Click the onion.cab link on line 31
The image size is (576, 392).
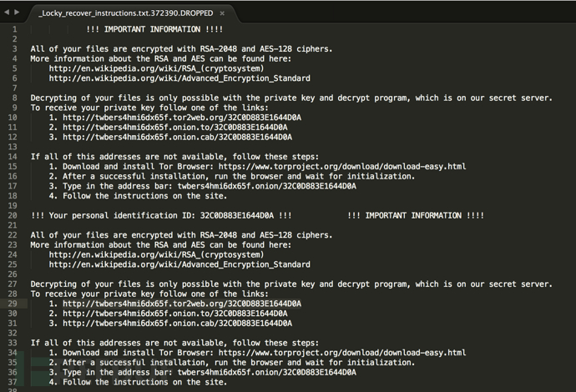178,324
